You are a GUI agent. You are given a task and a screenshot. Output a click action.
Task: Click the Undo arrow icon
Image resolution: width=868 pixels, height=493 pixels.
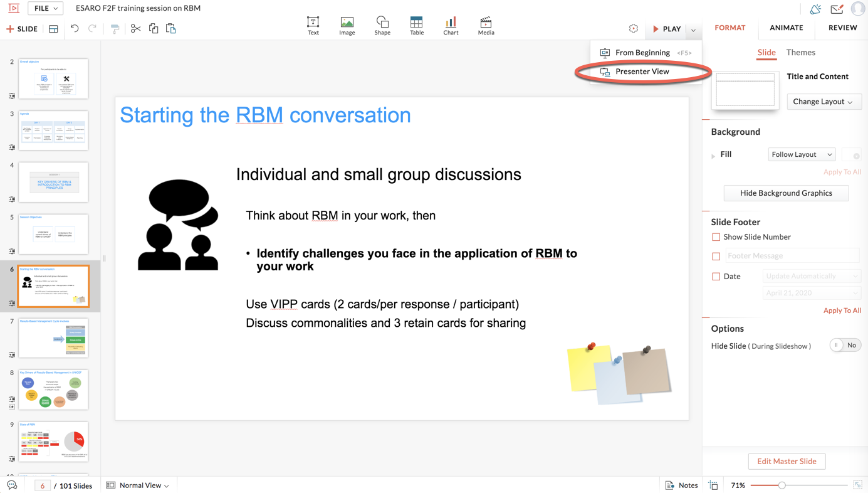click(75, 29)
